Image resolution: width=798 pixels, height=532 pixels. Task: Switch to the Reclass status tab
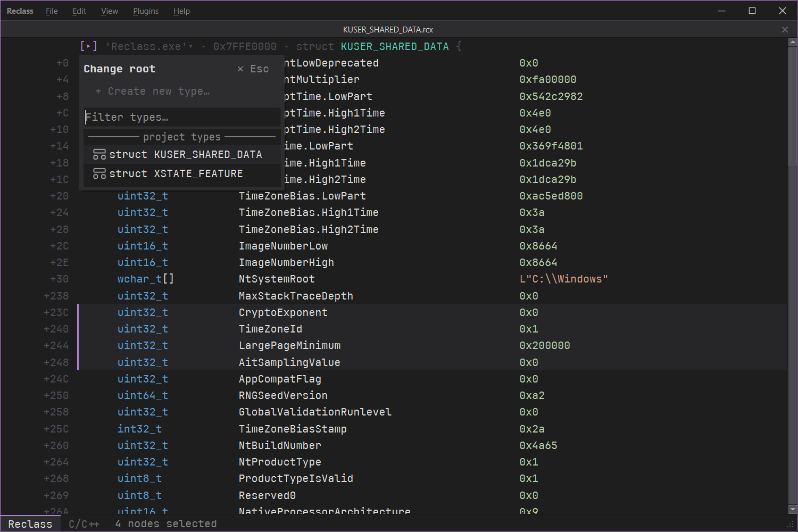pyautogui.click(x=30, y=523)
